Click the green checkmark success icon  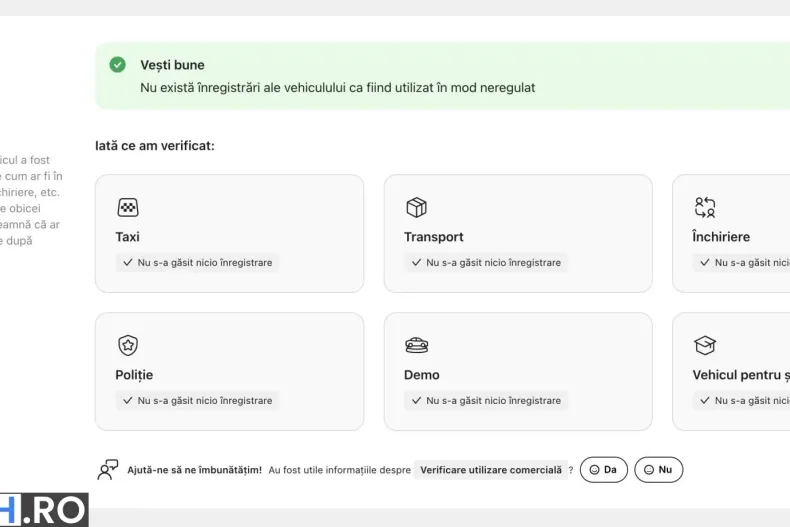(x=117, y=64)
